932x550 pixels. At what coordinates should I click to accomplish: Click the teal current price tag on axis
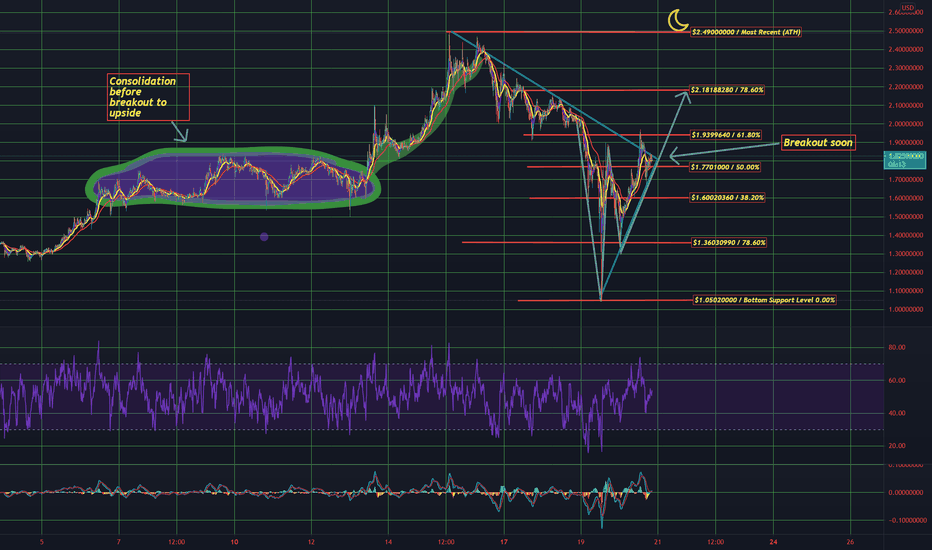905,160
